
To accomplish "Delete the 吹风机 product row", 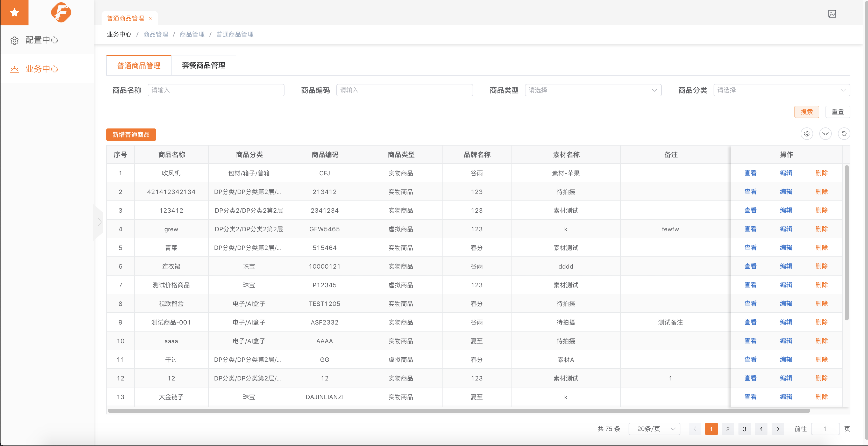I will (822, 173).
